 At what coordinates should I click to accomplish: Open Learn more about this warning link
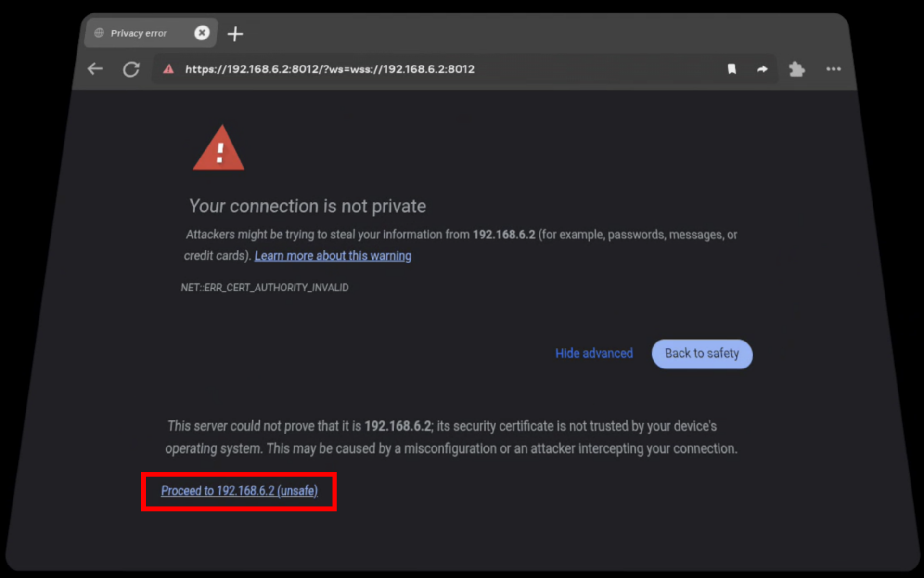click(x=333, y=256)
